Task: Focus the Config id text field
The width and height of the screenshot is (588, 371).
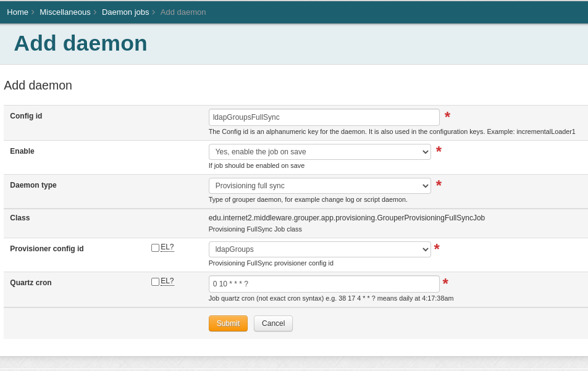Action: click(x=324, y=117)
